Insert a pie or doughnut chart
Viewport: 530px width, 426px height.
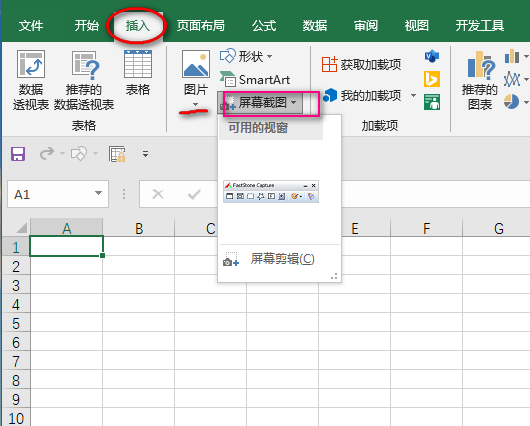(x=511, y=102)
